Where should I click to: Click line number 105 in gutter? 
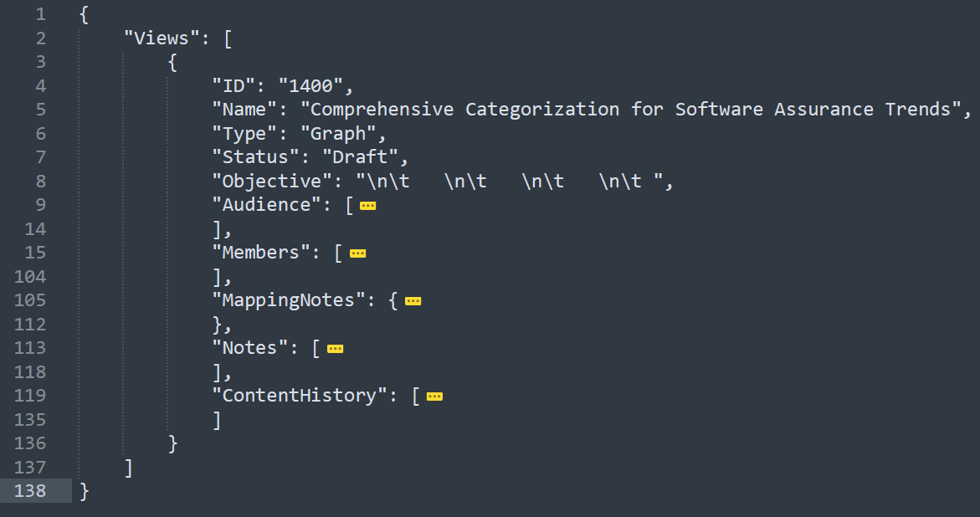click(x=30, y=300)
